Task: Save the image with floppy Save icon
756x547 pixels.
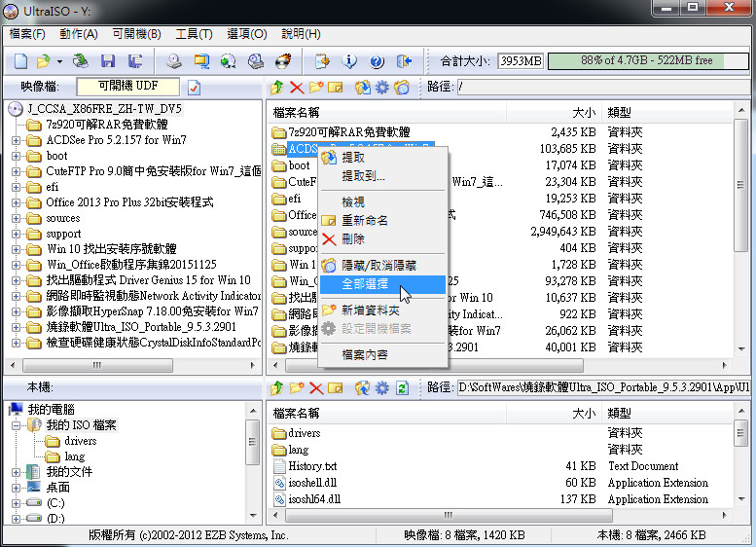Action: pos(108,61)
